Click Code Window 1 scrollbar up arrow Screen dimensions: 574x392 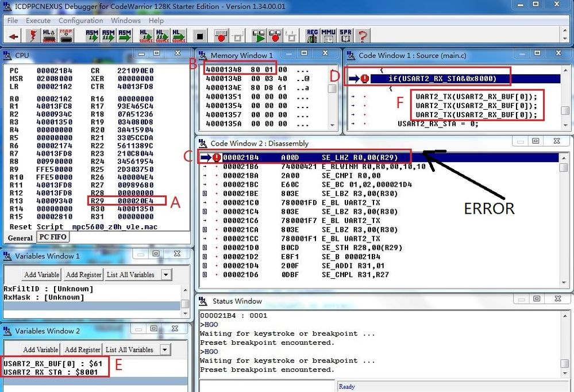coord(565,70)
